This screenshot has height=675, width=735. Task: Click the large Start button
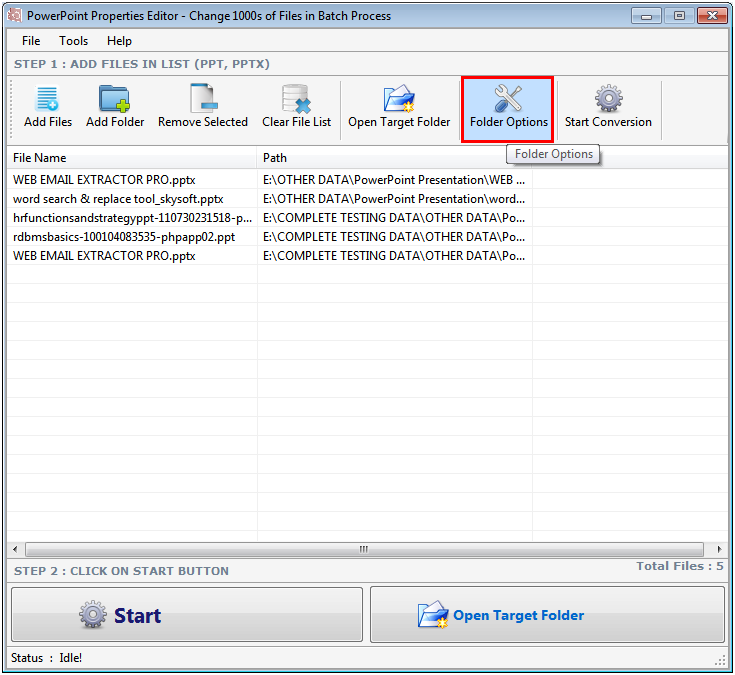pos(187,615)
